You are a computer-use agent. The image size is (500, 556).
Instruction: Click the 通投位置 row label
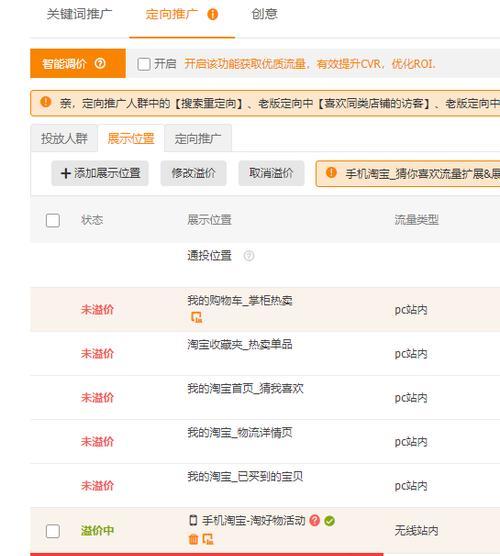209,256
